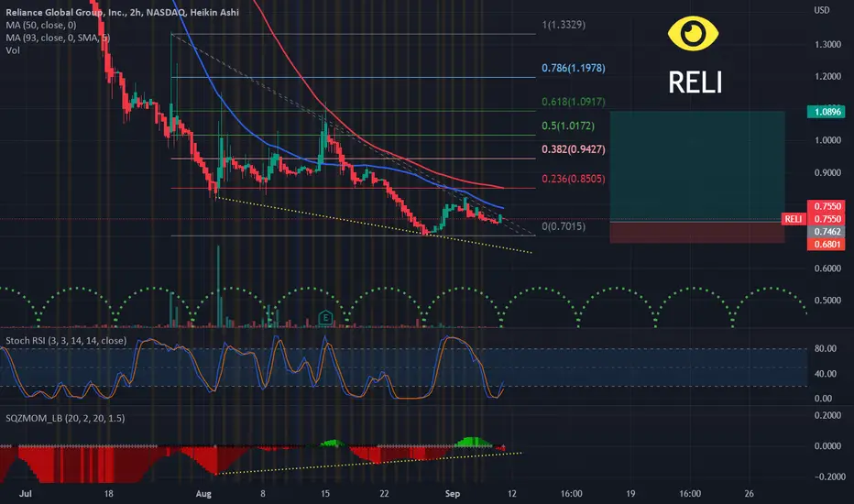Click the red stop-loss zone of position

coord(697,232)
